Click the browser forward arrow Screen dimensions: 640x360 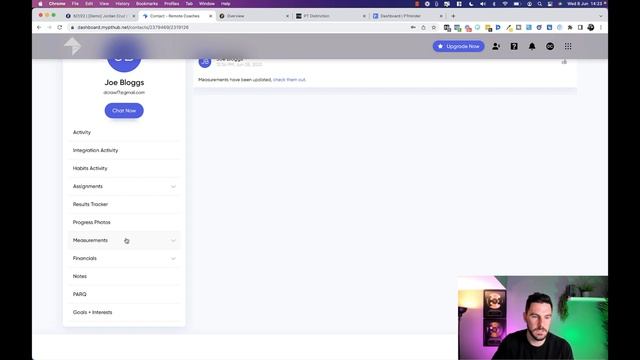pyautogui.click(x=49, y=27)
